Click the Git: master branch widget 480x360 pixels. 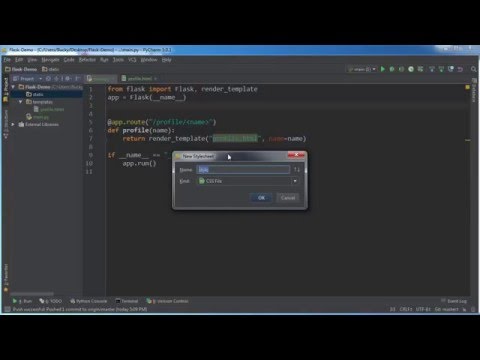point(447,309)
